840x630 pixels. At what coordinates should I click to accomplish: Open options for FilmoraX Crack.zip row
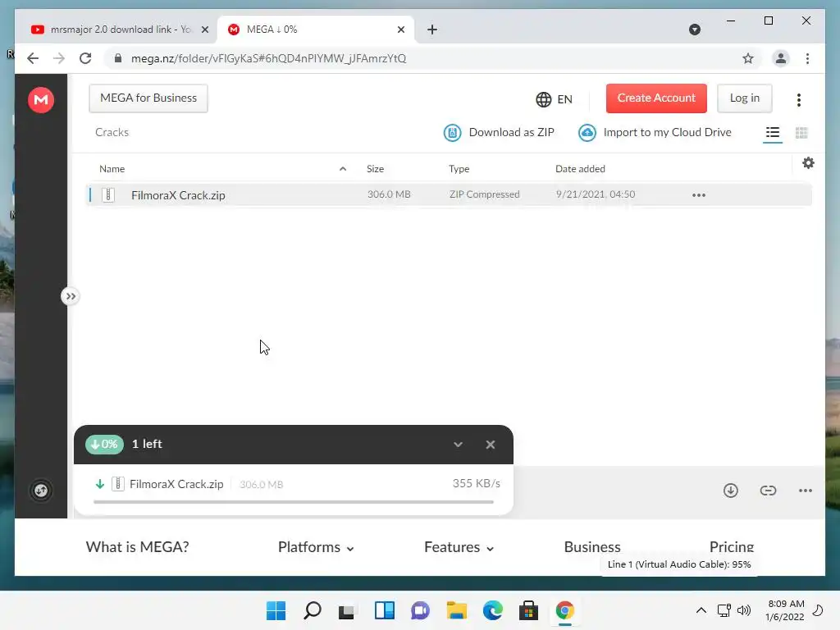pyautogui.click(x=699, y=195)
